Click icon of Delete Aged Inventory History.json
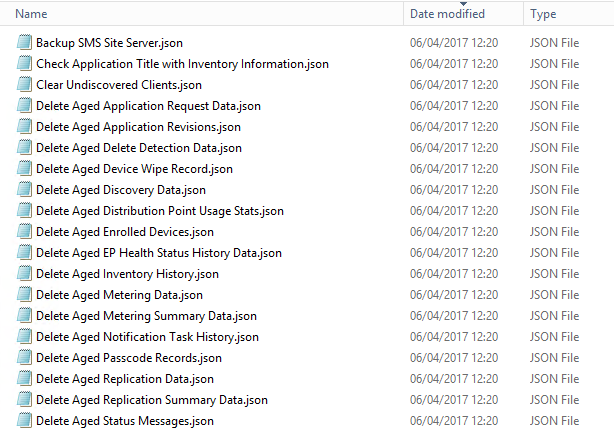This screenshot has width=614, height=431. [x=25, y=274]
